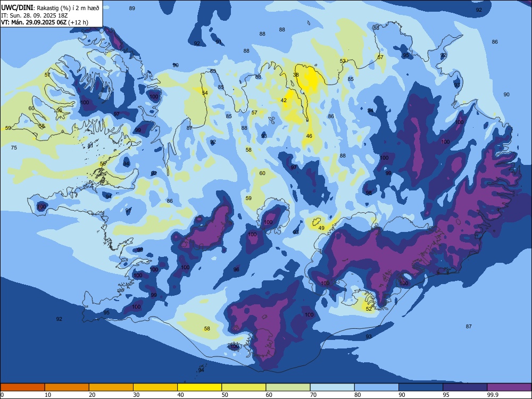Image resolution: width=532 pixels, height=399 pixels.
Task: Click the pale blue 70–80 legend swatch
Action: 332,387
